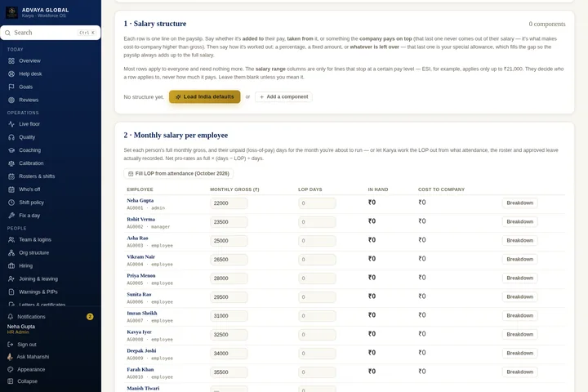Edit Neha Gupta's monthly gross field
Viewport: 588px width, 392px height.
229,203
